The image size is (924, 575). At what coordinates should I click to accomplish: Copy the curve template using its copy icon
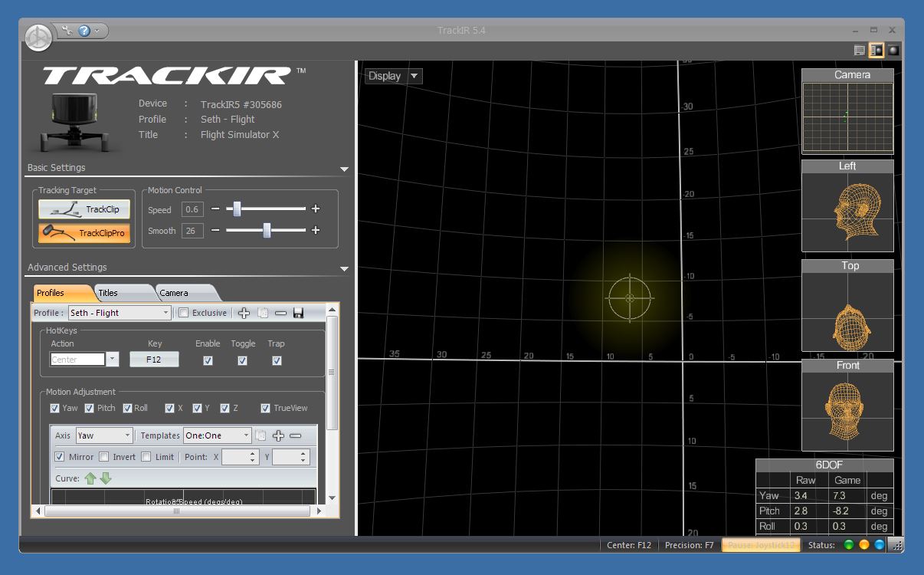(260, 435)
